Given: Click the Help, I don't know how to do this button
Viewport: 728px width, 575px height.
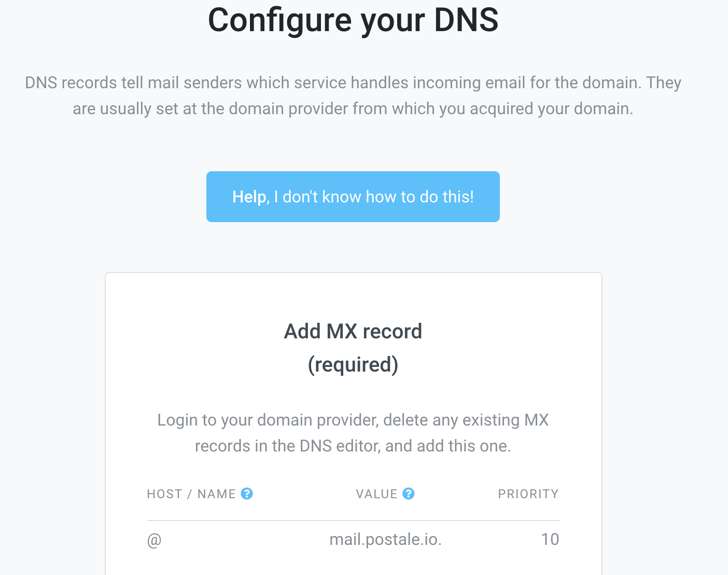Looking at the screenshot, I should (353, 197).
